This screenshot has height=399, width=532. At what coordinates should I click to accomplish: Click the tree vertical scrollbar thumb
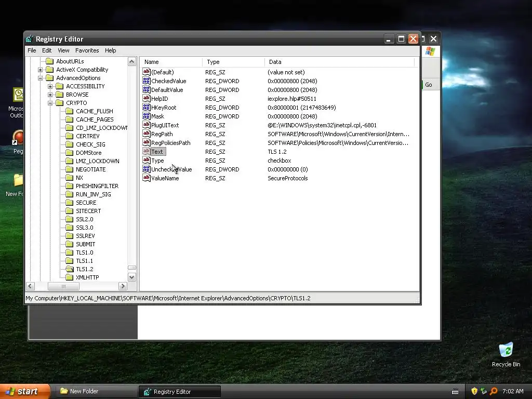[131, 268]
